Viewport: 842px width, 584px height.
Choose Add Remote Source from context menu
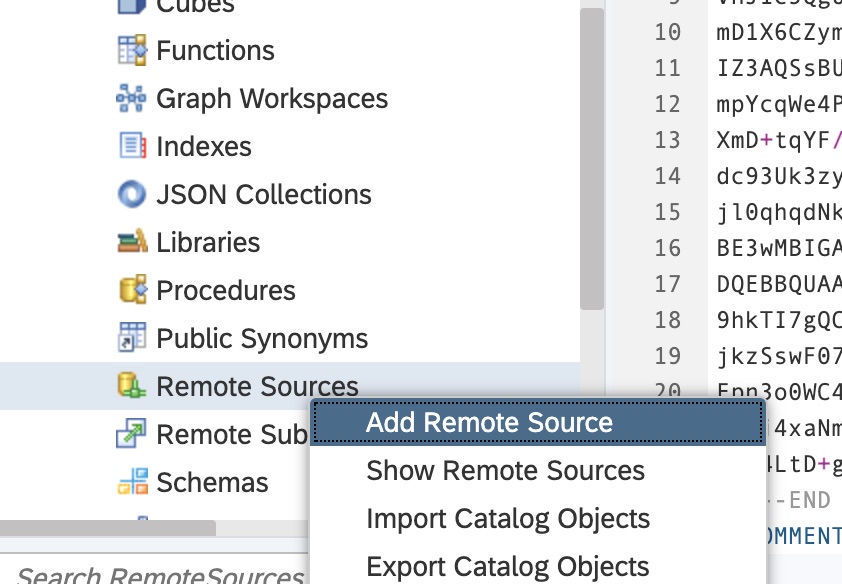[489, 422]
